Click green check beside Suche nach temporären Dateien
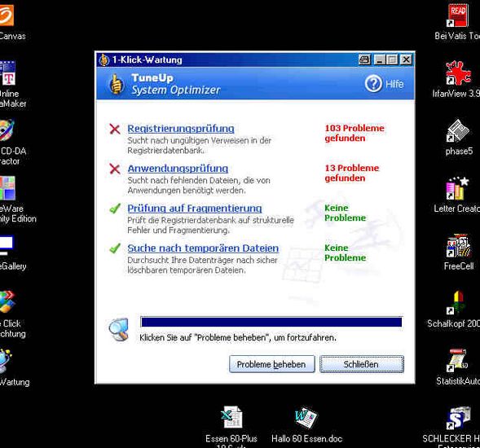The width and height of the screenshot is (480, 448). tap(115, 248)
